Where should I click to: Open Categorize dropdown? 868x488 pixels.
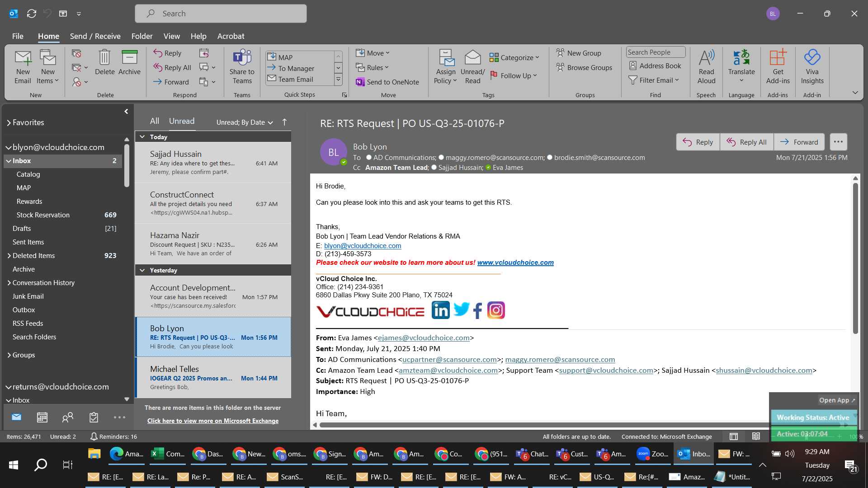click(514, 57)
